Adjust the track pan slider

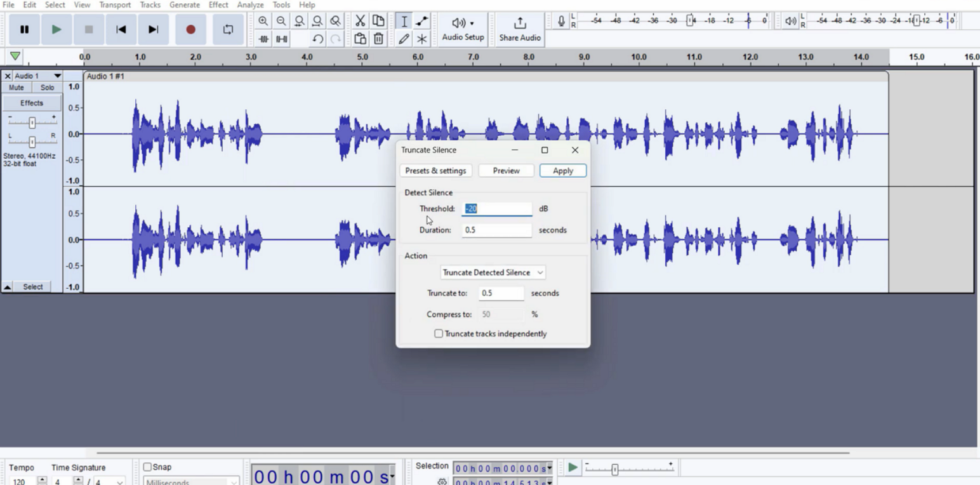(32, 142)
